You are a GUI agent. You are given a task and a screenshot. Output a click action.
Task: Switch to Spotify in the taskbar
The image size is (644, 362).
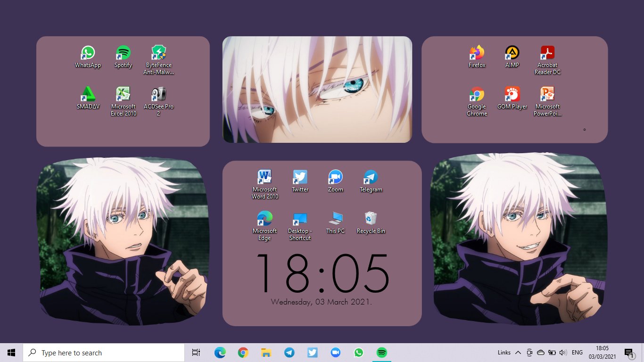point(381,353)
